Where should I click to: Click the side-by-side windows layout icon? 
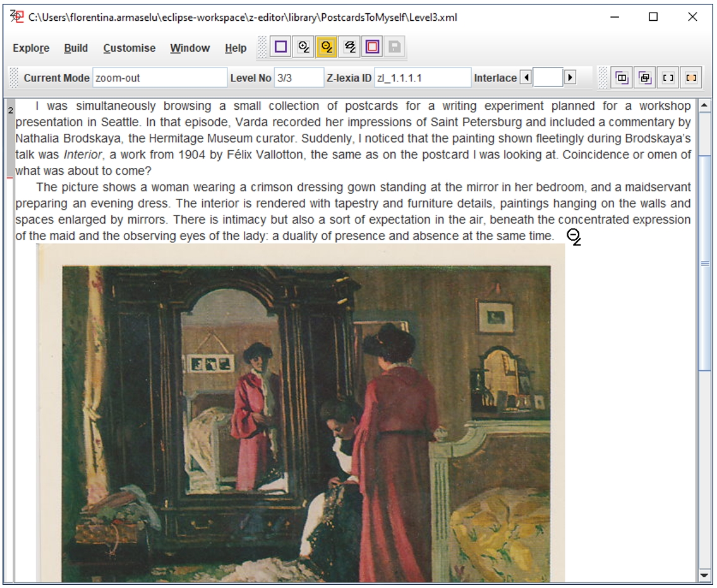(x=622, y=78)
